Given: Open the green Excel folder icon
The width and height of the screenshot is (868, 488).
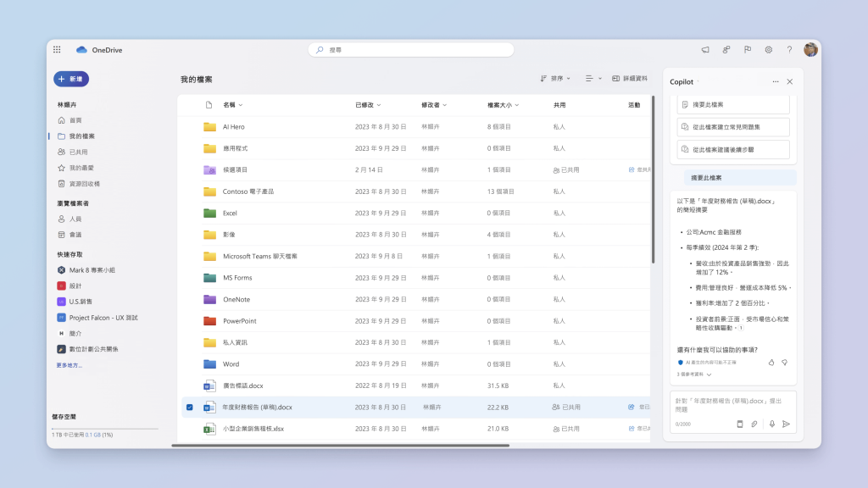Looking at the screenshot, I should point(210,213).
